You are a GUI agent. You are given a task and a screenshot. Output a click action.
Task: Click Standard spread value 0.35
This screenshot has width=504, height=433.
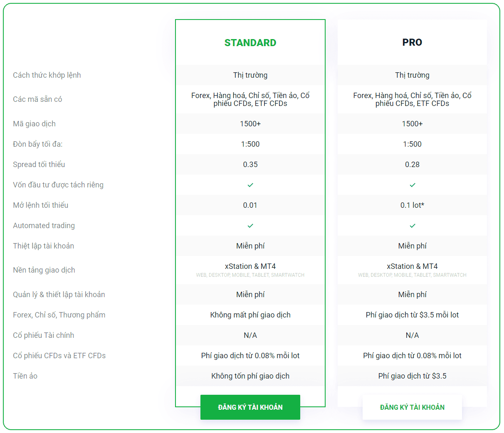[250, 165]
